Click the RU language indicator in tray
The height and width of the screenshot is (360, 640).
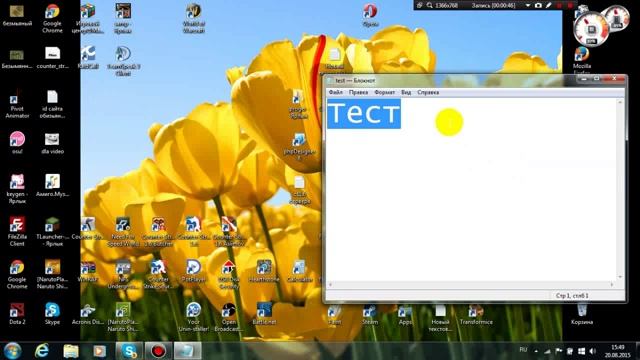523,350
